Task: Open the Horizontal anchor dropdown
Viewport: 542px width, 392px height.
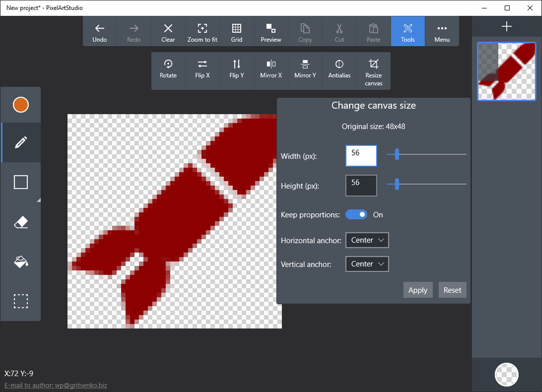Action: 367,240
